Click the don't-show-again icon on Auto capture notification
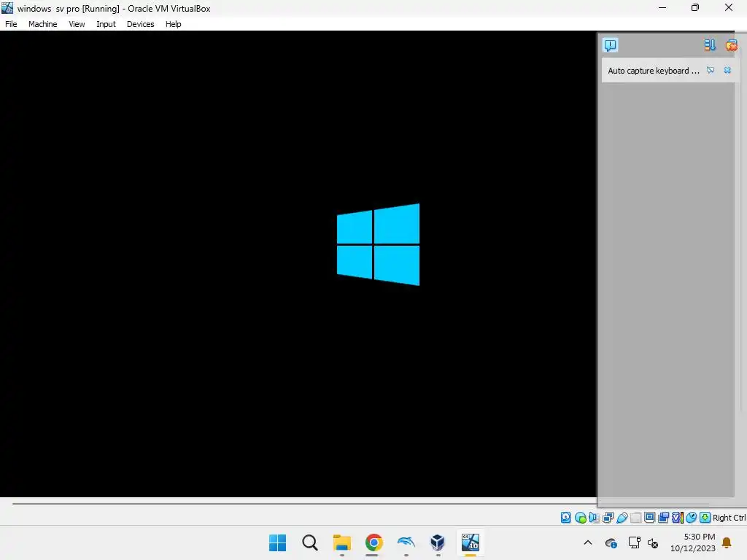 711,71
